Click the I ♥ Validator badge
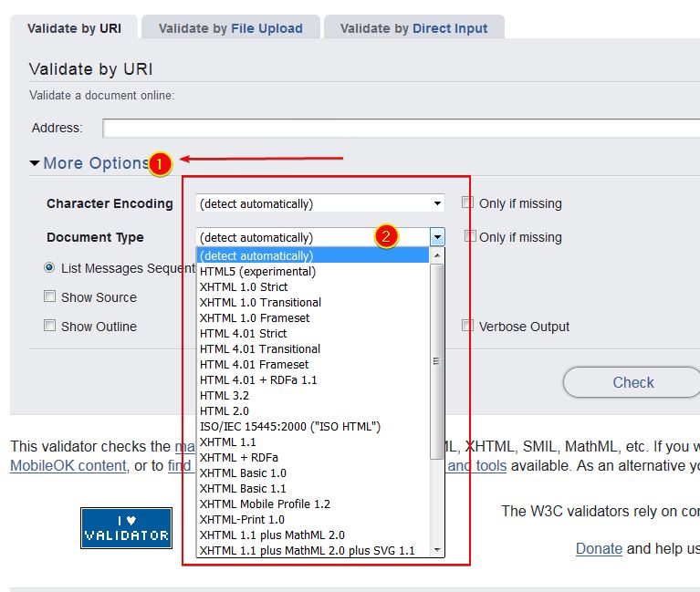This screenshot has width=700, height=592. coord(126,527)
